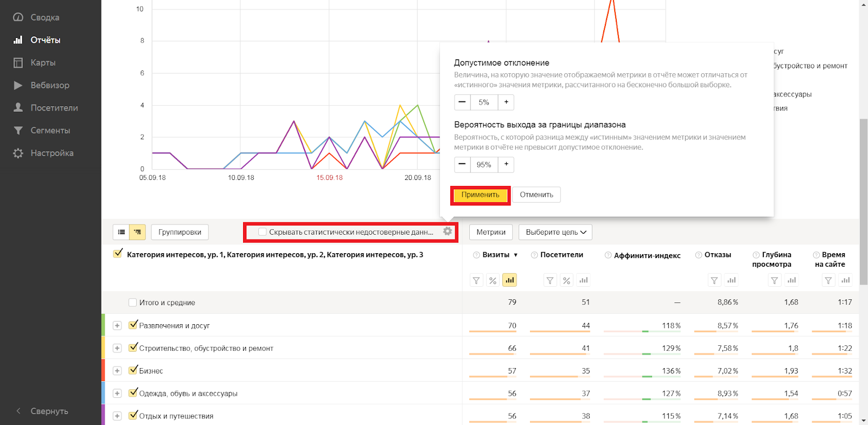Decrease допустимое отклонение with minus button
The height and width of the screenshot is (425, 868).
[x=462, y=102]
